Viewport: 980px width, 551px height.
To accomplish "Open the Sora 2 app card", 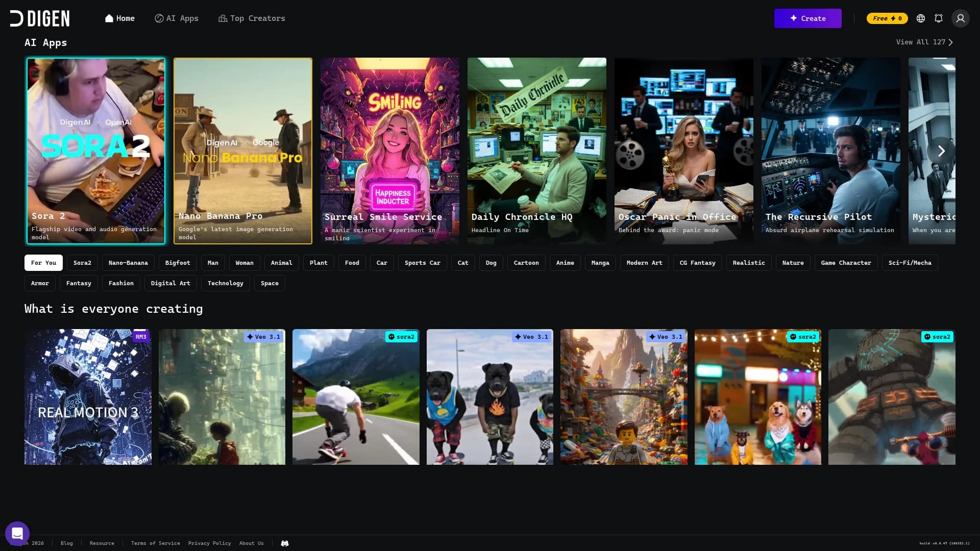I will 96,151.
